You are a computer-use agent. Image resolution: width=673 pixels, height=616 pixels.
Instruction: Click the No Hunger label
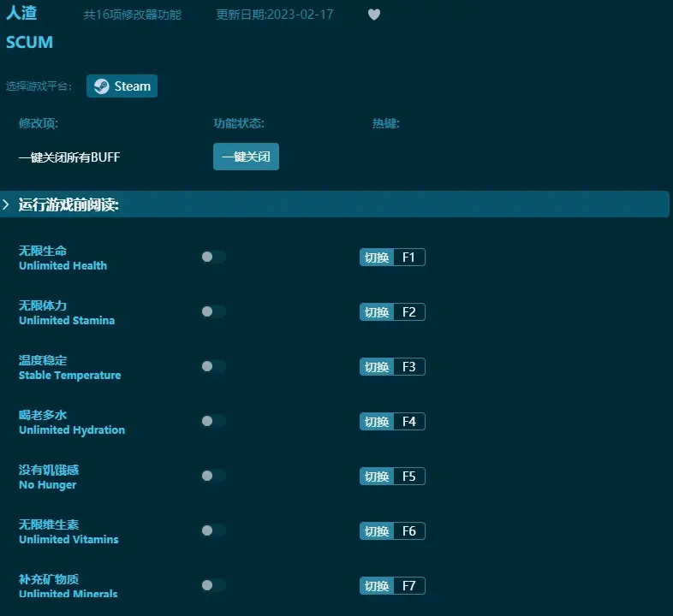click(48, 485)
